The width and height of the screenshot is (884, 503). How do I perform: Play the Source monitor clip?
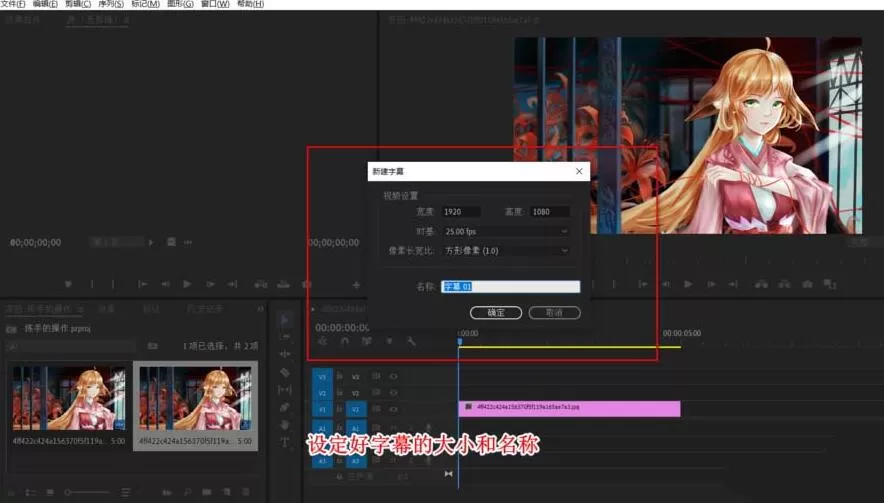pyautogui.click(x=187, y=284)
